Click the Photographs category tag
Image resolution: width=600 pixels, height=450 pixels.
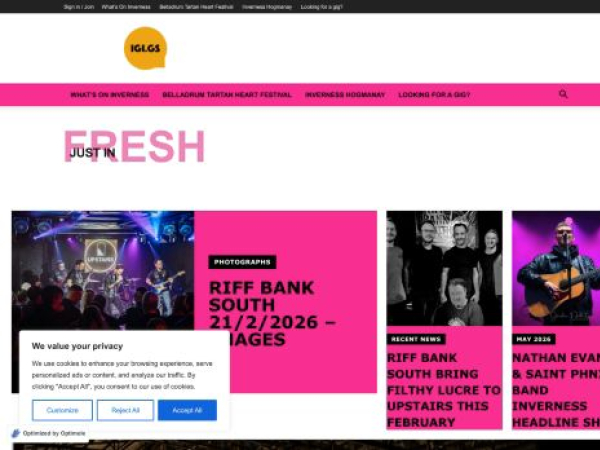(242, 262)
